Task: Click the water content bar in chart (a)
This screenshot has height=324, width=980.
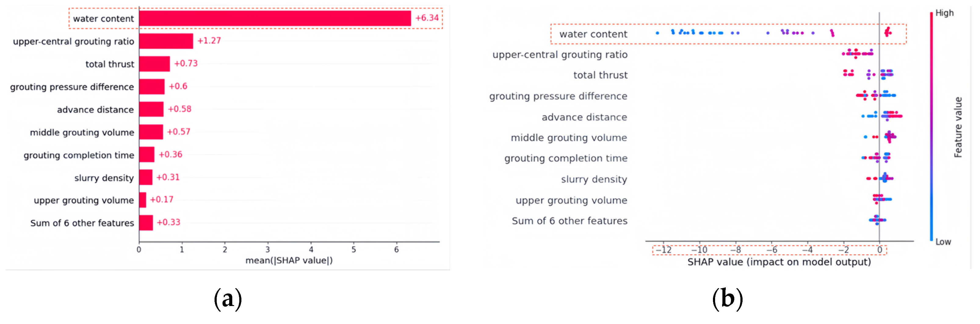Action: point(275,18)
